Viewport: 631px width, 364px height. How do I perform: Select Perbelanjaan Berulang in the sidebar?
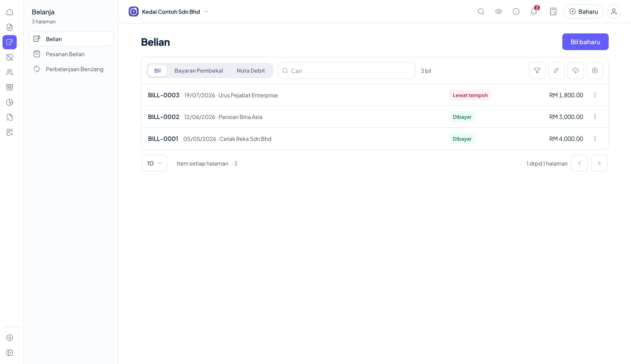(x=71, y=69)
